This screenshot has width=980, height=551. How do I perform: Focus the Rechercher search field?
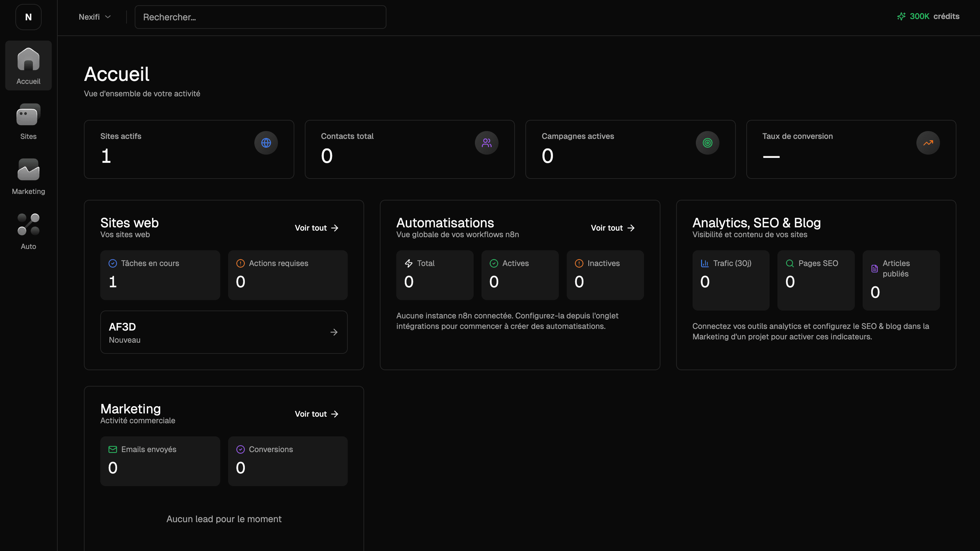pyautogui.click(x=260, y=17)
